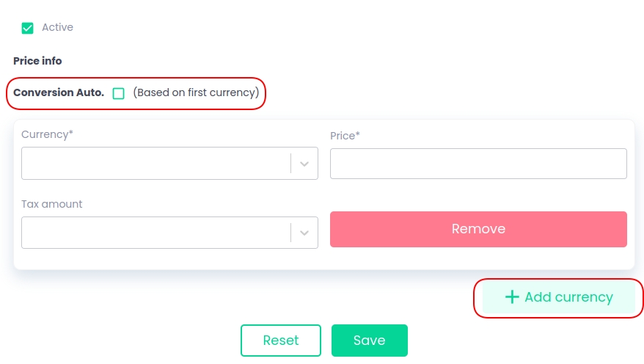This screenshot has width=644, height=364.
Task: Click the Currency dropdown separator line
Action: click(x=291, y=164)
